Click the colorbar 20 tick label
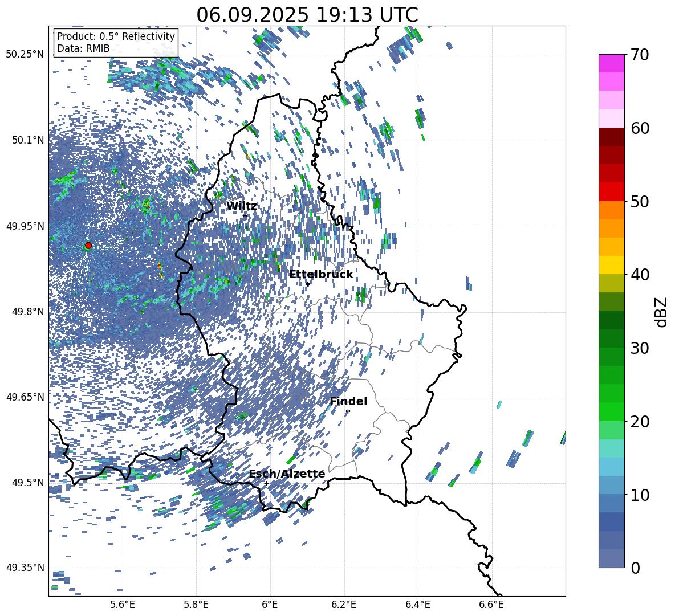 640,421
